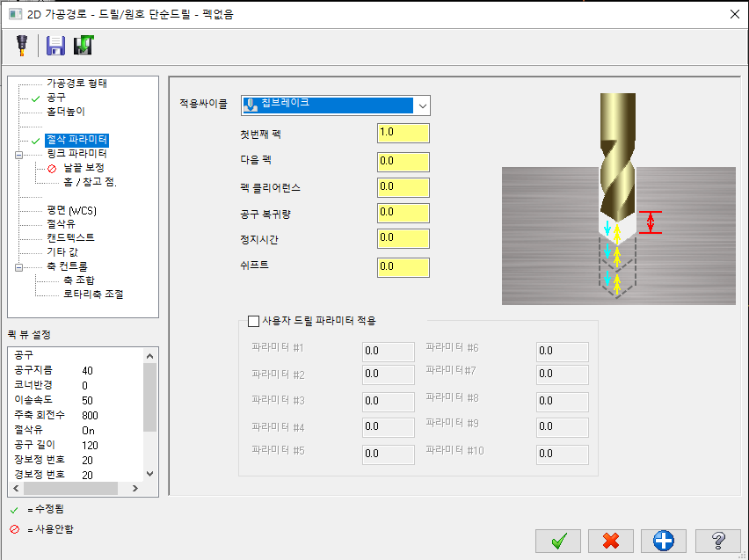Click the 첫번째 펙 value field
The height and width of the screenshot is (560, 749).
point(403,133)
